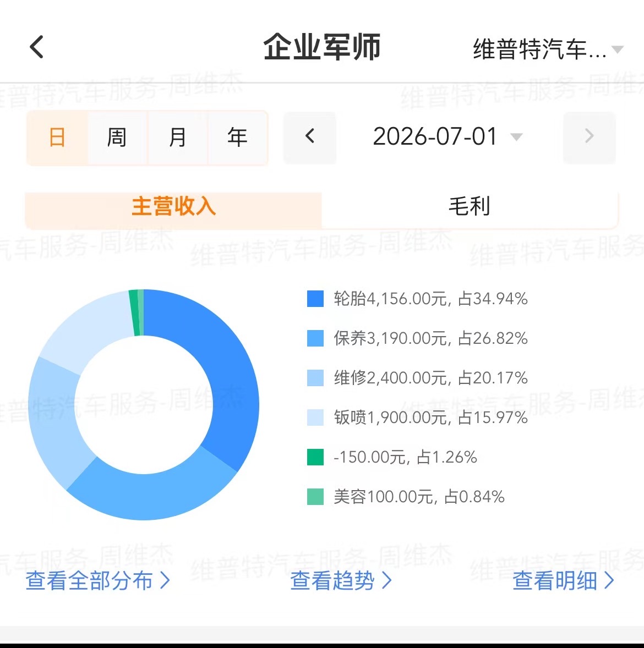This screenshot has width=644, height=648.
Task: Click the 维修 legend color swatch
Action: coord(315,378)
